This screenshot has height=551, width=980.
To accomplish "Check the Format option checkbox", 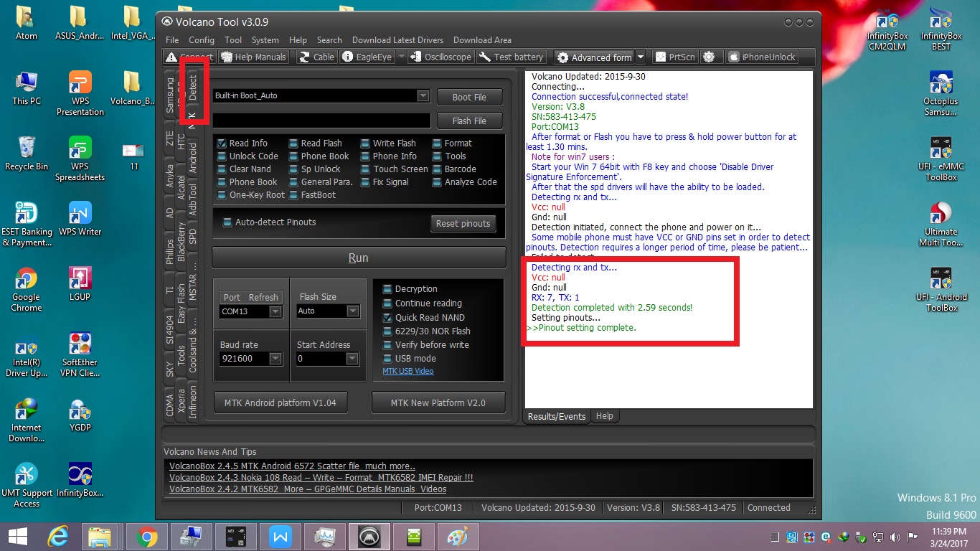I will tap(437, 143).
